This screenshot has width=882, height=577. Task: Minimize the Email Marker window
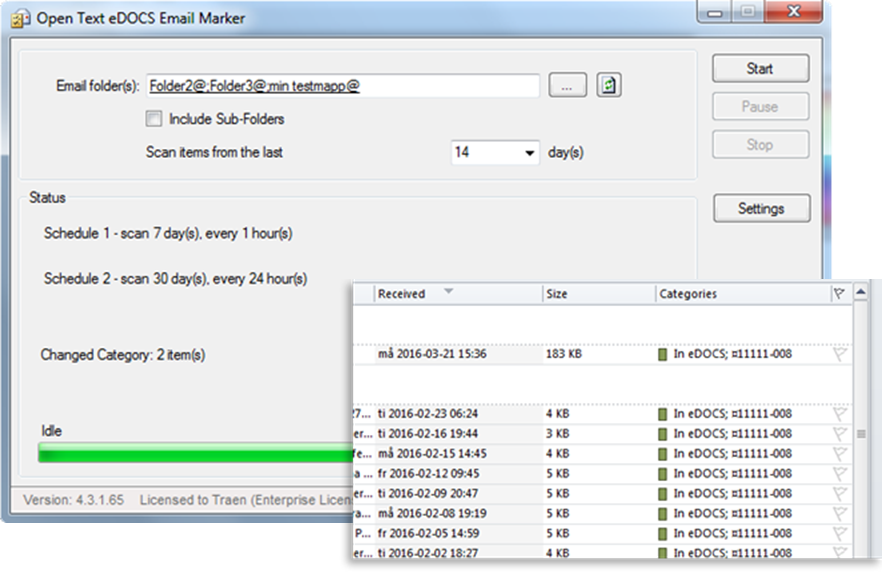[x=714, y=12]
